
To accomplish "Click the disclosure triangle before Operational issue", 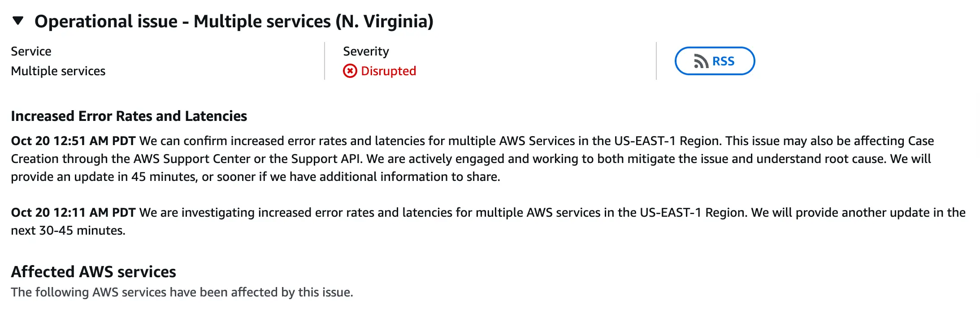I will tap(17, 21).
